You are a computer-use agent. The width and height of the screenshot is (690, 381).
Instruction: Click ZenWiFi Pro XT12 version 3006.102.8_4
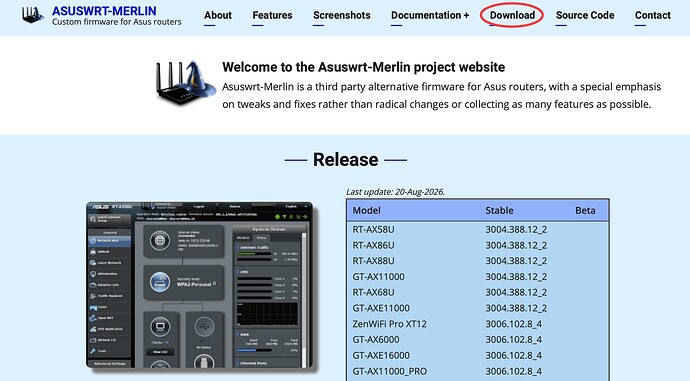tap(514, 324)
